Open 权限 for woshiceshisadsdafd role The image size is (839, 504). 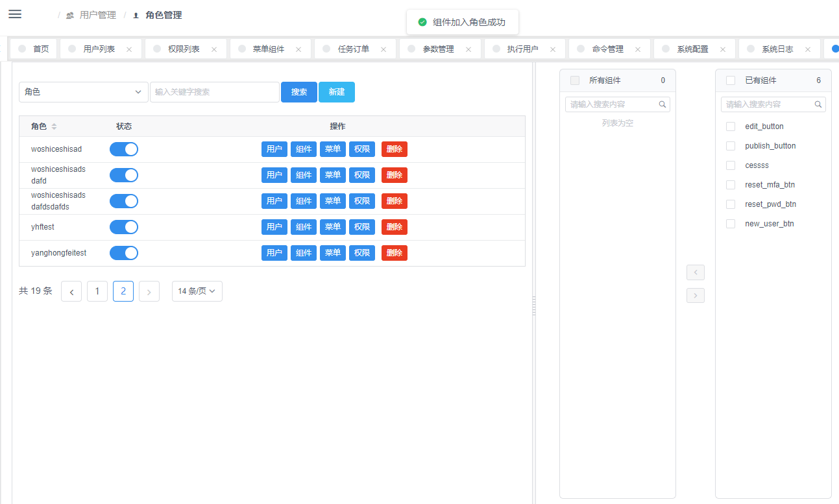click(x=362, y=175)
